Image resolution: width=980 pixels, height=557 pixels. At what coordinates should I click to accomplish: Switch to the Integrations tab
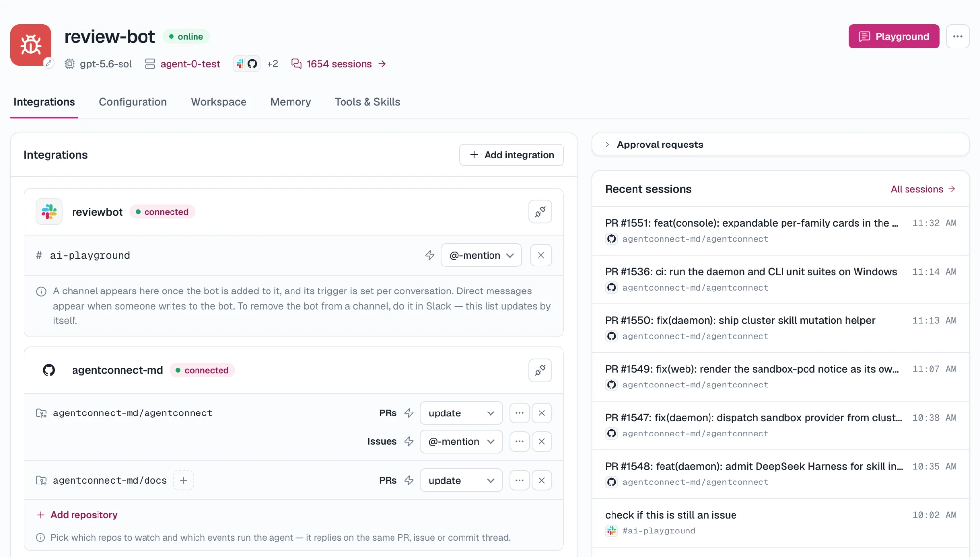click(x=44, y=102)
